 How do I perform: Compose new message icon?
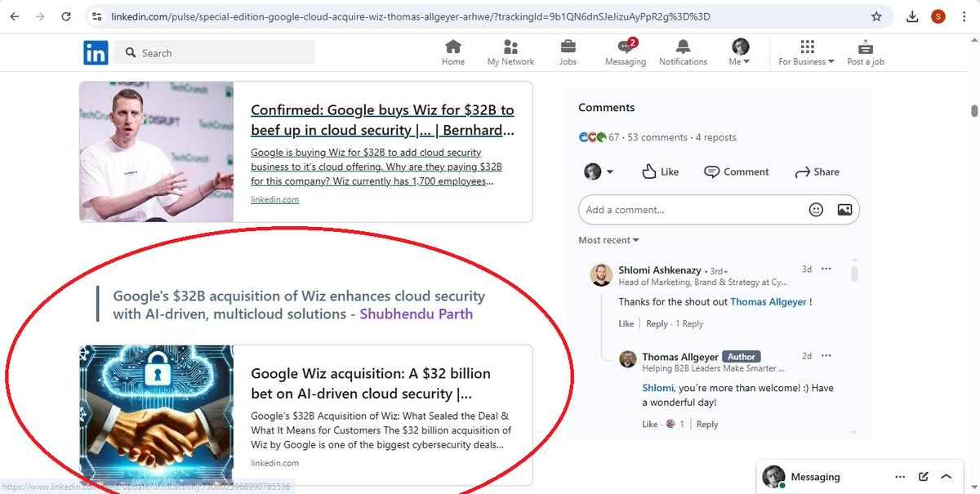(x=924, y=477)
